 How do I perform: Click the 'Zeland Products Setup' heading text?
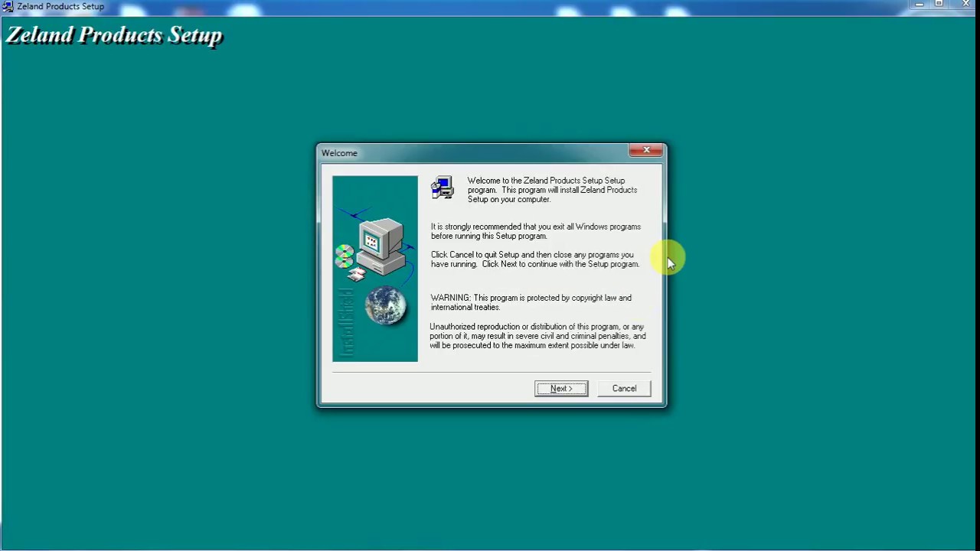pyautogui.click(x=114, y=35)
